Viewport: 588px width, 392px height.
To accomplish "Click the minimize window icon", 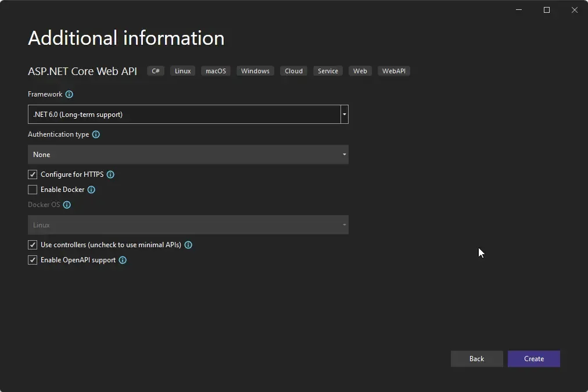I will (518, 10).
